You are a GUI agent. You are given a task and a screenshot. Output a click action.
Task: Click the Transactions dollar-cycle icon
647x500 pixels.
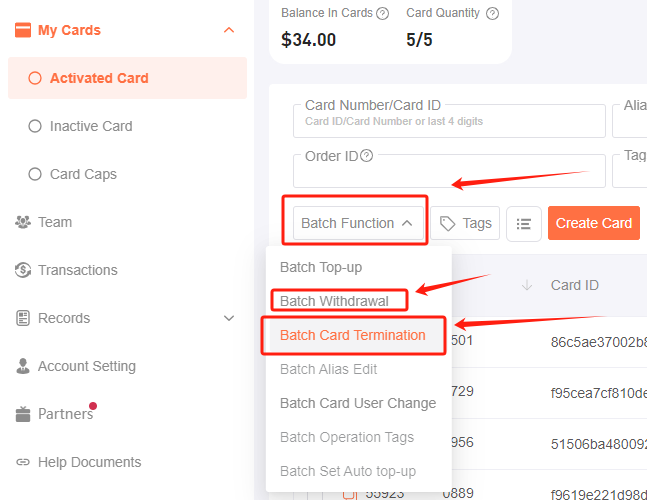coord(23,270)
